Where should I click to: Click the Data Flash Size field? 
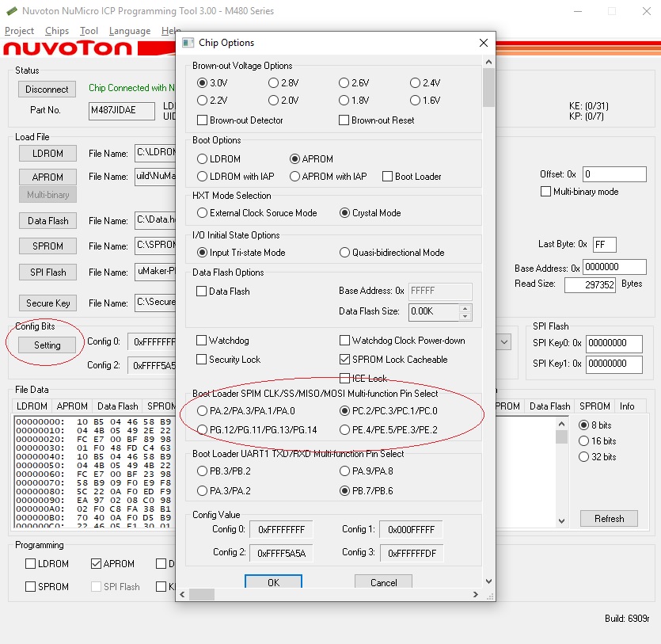pos(434,312)
